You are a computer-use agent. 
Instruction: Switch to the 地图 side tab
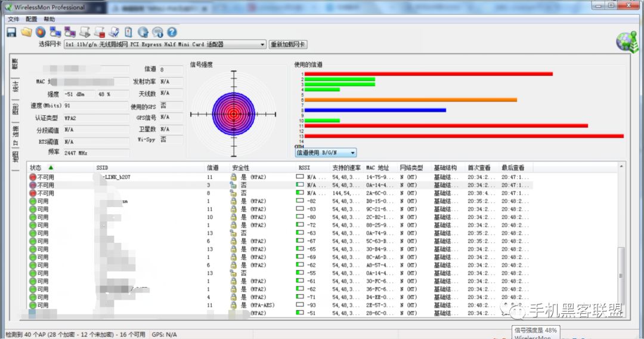click(15, 158)
